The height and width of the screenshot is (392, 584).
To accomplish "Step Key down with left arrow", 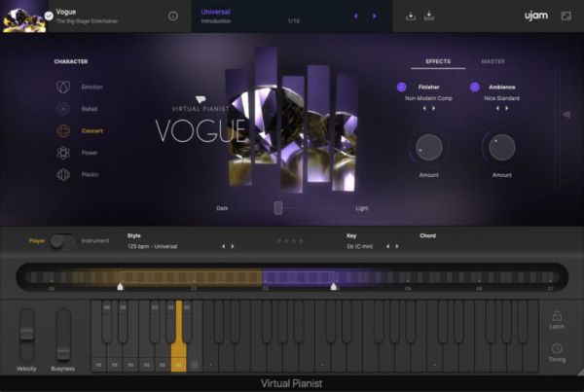I will [387, 246].
